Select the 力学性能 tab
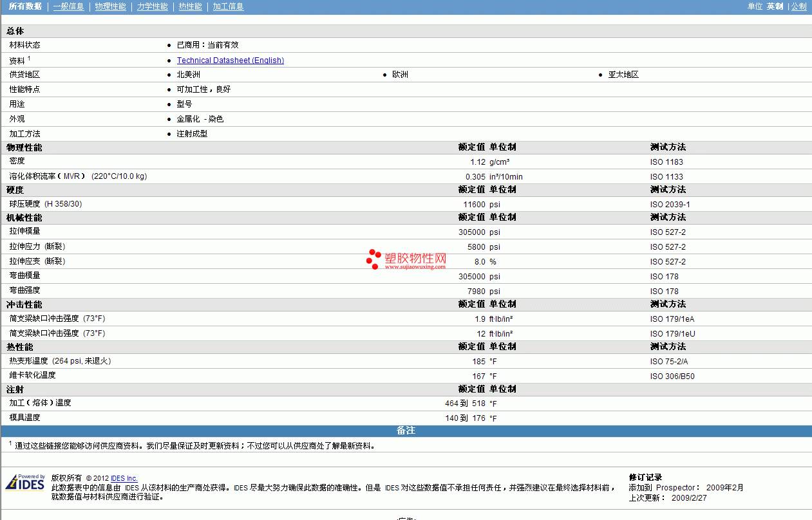The width and height of the screenshot is (812, 520). point(153,6)
